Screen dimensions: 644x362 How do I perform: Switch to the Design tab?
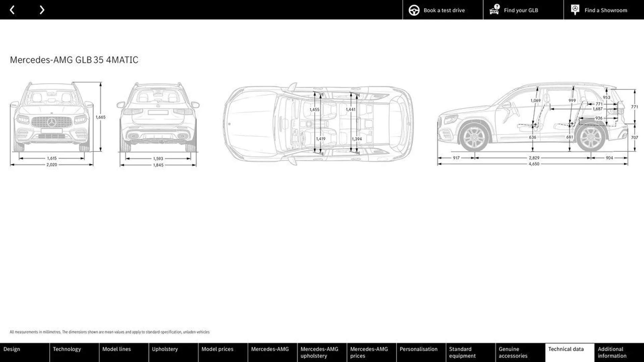(x=24, y=352)
